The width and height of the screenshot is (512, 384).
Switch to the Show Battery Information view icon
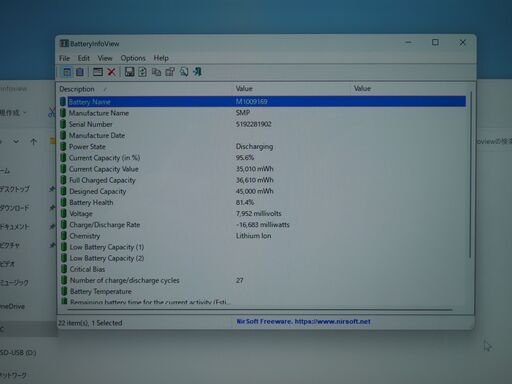tap(67, 72)
